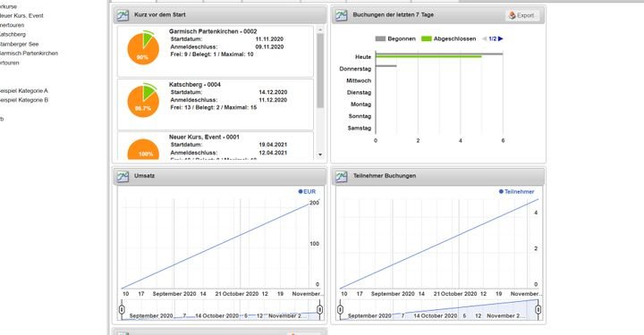Image resolution: width=644 pixels, height=335 pixels.
Task: Toggle the EUR series in the Umsatz chart
Action: coord(307,191)
